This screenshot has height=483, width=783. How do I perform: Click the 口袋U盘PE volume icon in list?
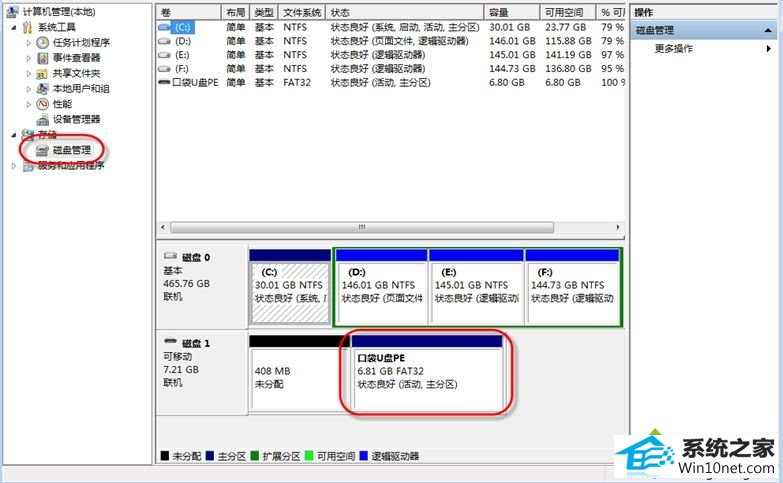164,82
